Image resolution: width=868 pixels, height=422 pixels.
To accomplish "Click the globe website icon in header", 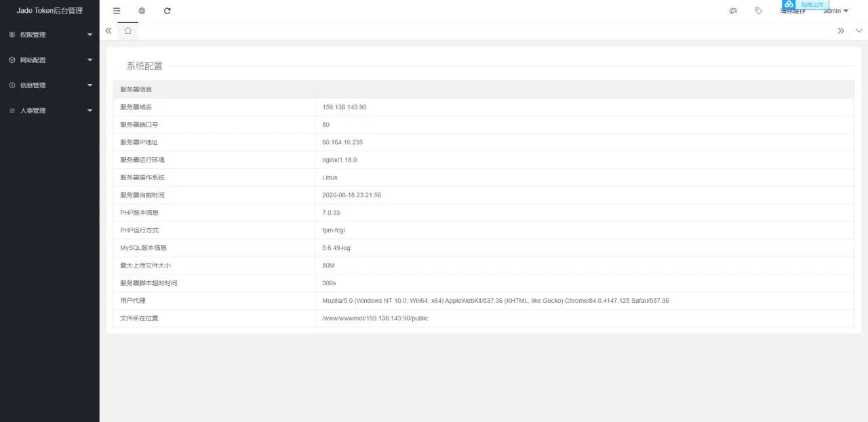I will pos(142,11).
